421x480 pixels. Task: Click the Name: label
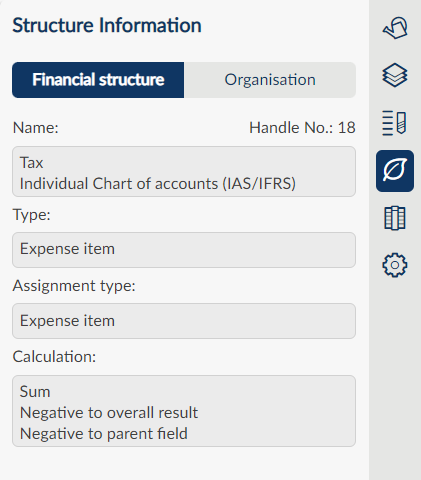point(36,128)
